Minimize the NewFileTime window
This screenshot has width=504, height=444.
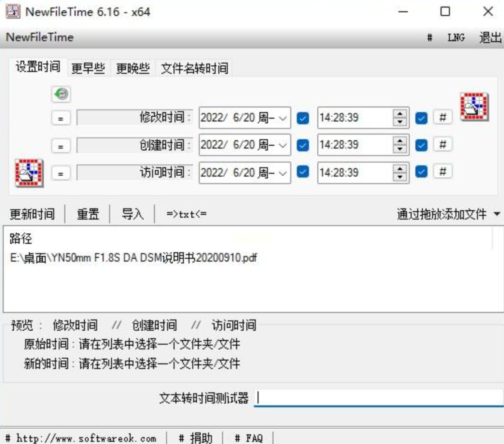pyautogui.click(x=403, y=12)
